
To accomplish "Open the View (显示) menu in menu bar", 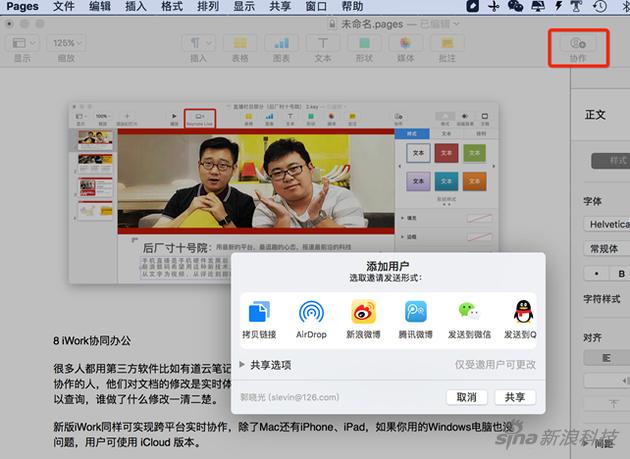I will pyautogui.click(x=244, y=6).
